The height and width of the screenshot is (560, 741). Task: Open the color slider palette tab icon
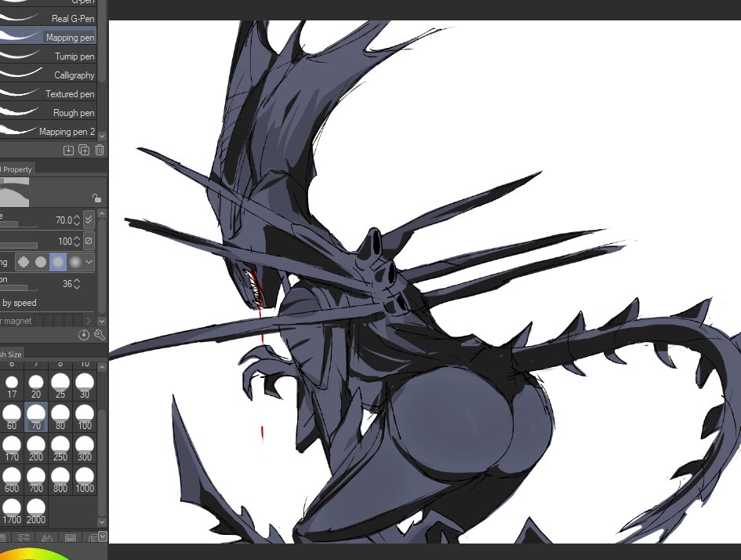click(x=24, y=538)
